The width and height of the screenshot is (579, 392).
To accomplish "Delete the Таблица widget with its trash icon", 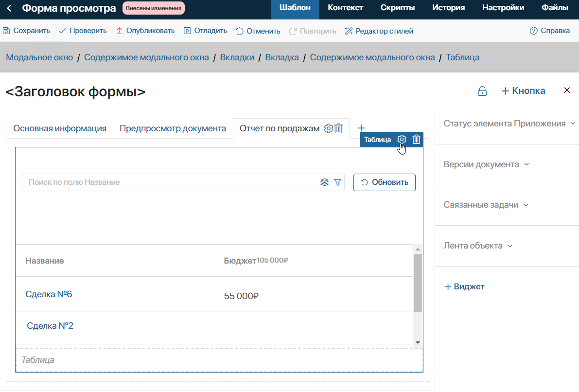I will pos(416,139).
